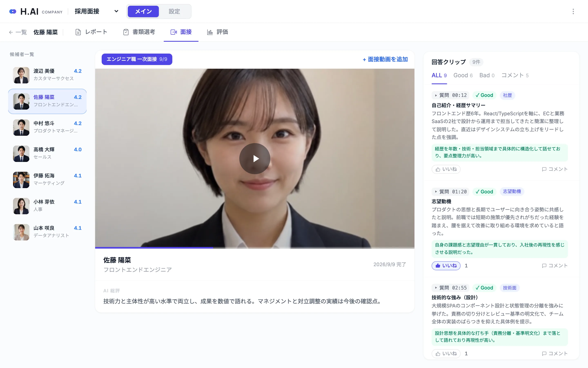Click 佐藤 陽菜 name in the header
The image size is (588, 368).
point(46,32)
